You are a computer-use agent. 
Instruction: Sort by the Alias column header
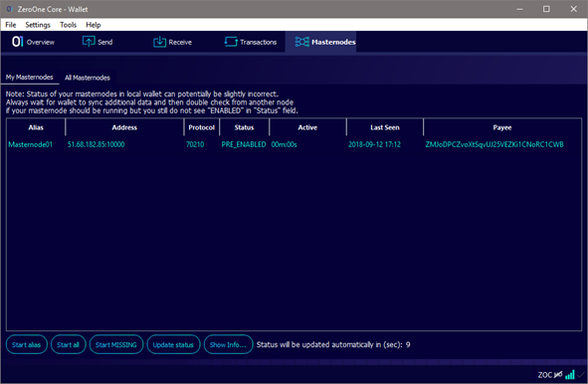(36, 127)
